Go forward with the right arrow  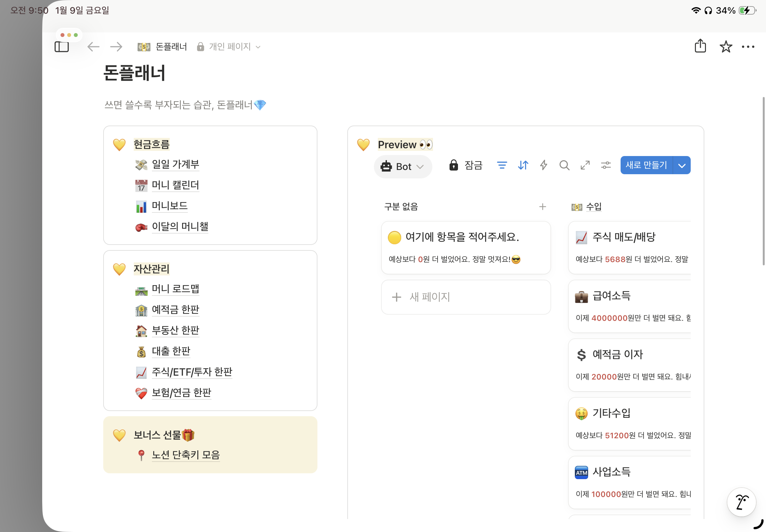[x=116, y=47]
